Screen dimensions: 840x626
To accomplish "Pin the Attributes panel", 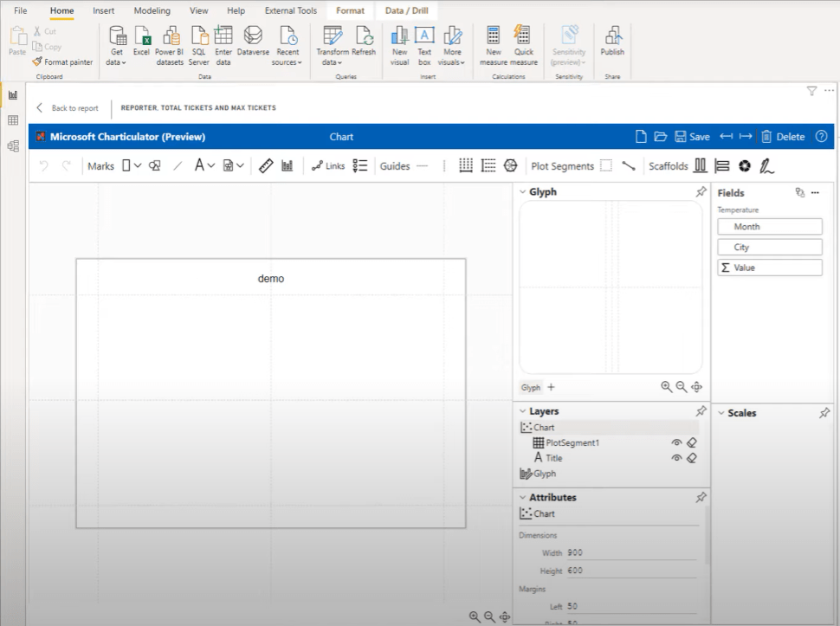I will click(701, 497).
